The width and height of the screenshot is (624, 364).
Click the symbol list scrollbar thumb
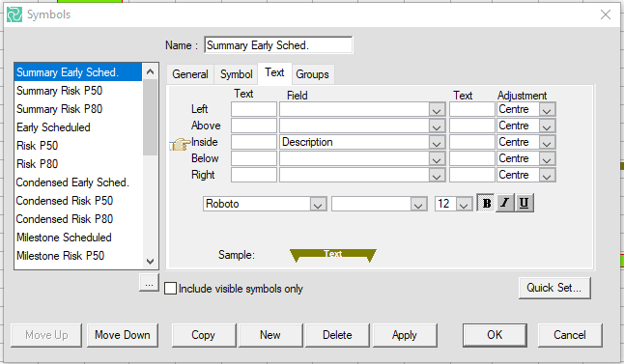click(x=150, y=118)
